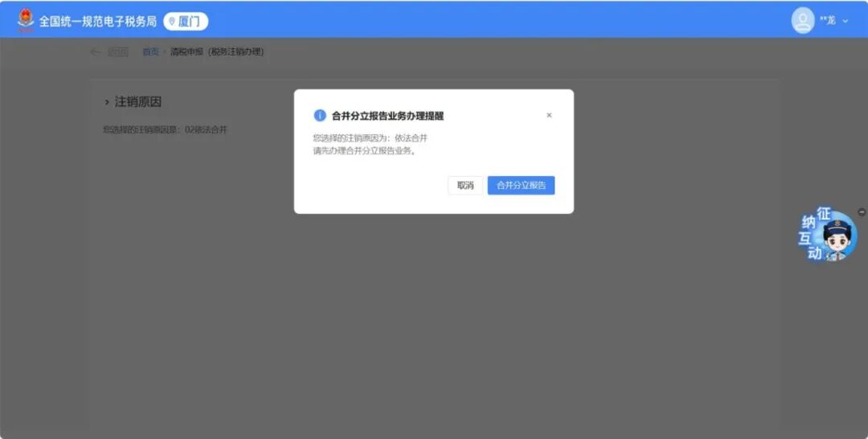
Task: Click the text 请先办理合并分立报告业务。
Action: [365, 150]
